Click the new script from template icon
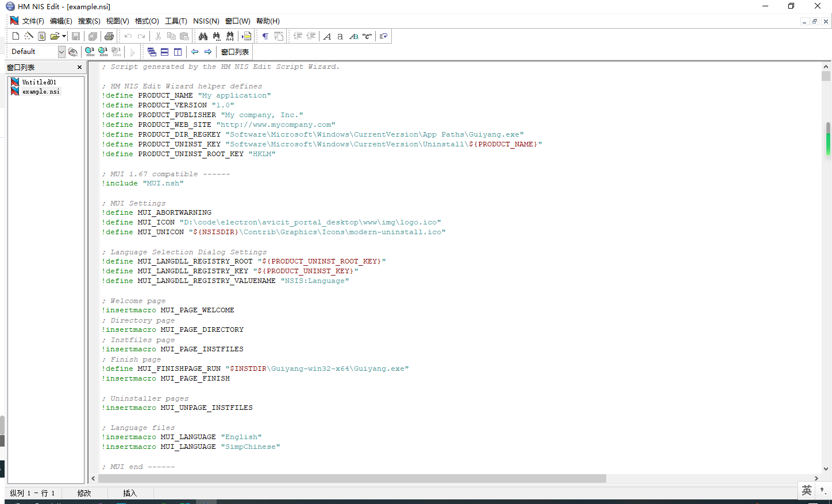Image resolution: width=832 pixels, height=504 pixels. tap(41, 36)
